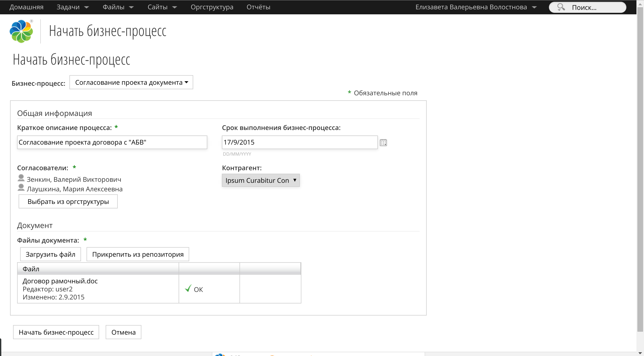Click the Краткое описание процесса text field
Image resolution: width=644 pixels, height=356 pixels.
pos(112,142)
